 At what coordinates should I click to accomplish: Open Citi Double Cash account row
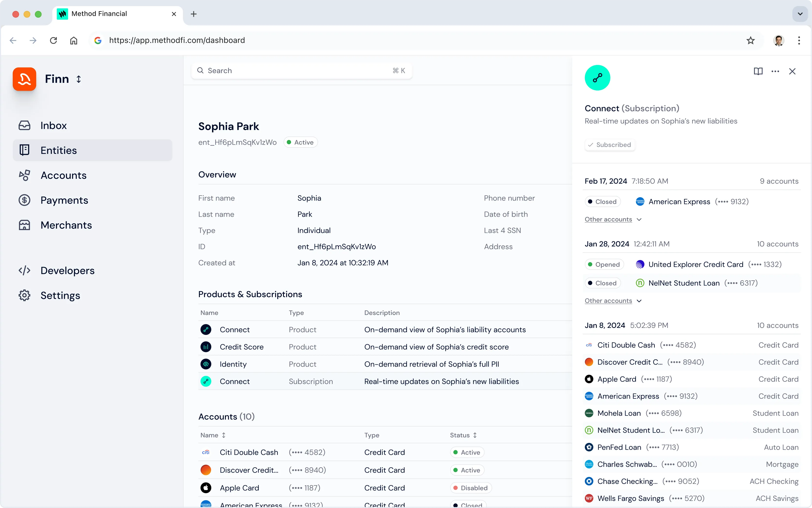pos(249,452)
